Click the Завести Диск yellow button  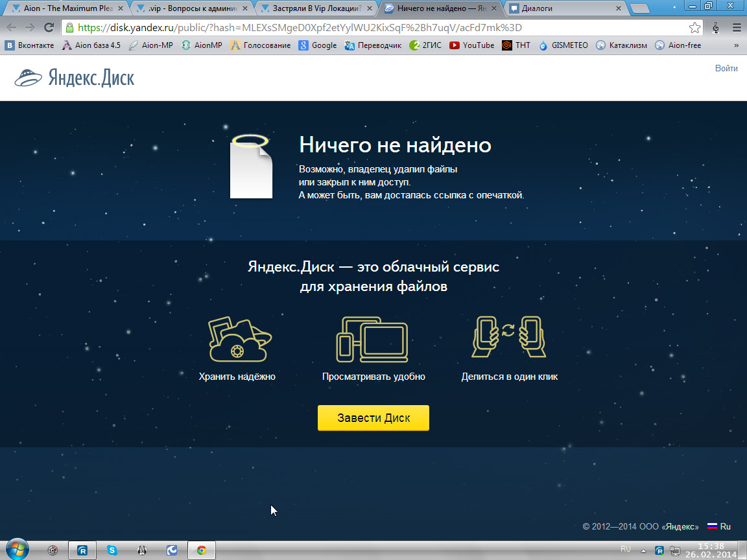click(373, 418)
